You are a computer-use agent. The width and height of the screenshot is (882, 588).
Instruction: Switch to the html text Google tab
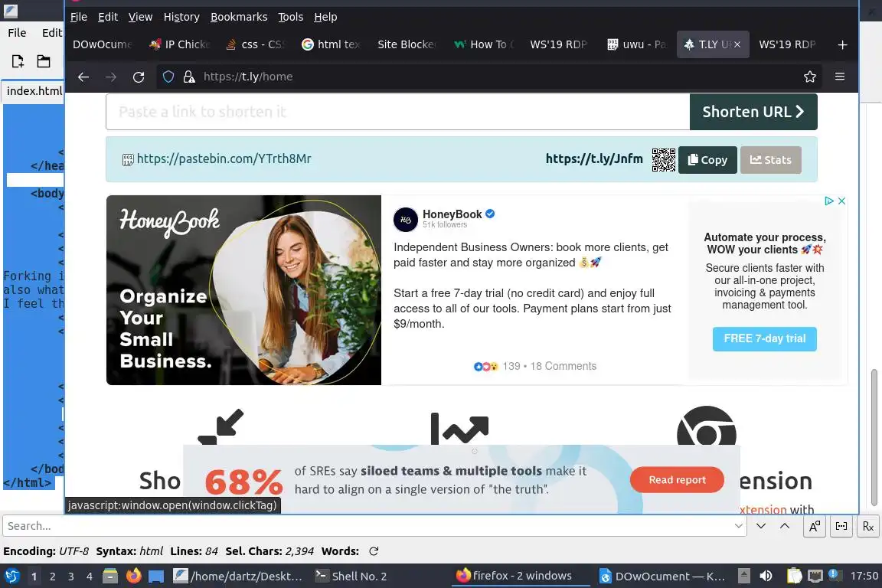point(332,44)
